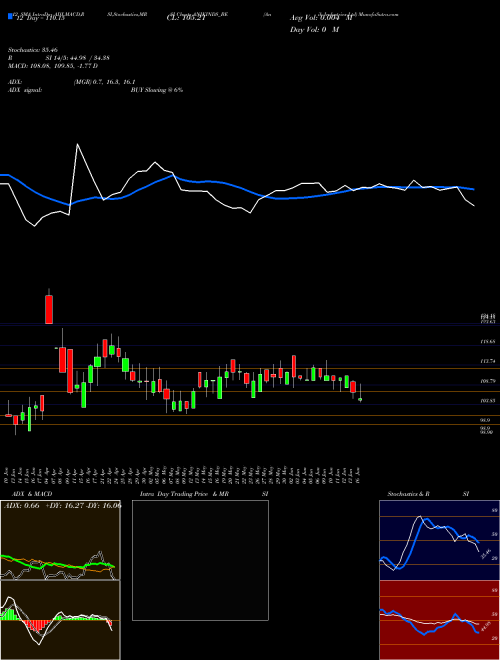
Task: Click the 102.83 price axis label
Action: (x=487, y=401)
